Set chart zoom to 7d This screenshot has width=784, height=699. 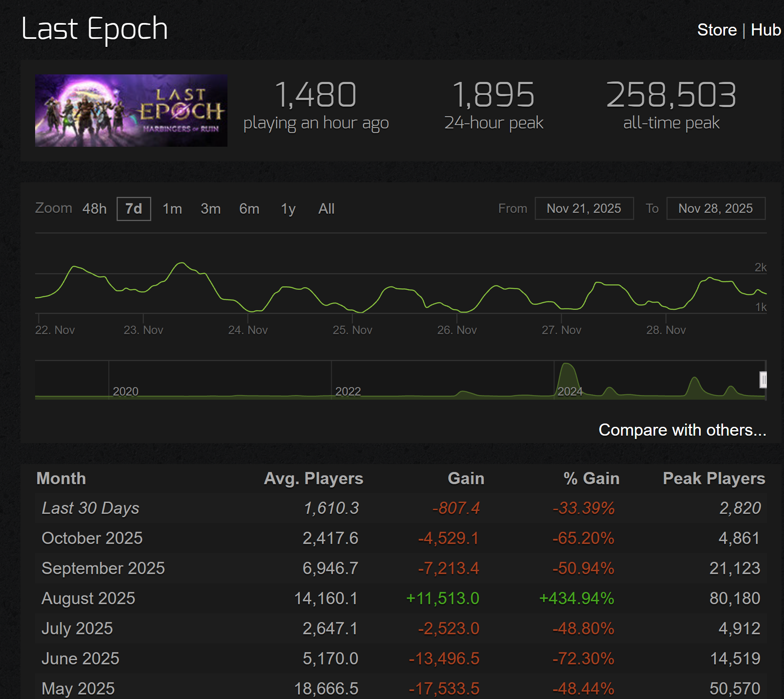[134, 209]
